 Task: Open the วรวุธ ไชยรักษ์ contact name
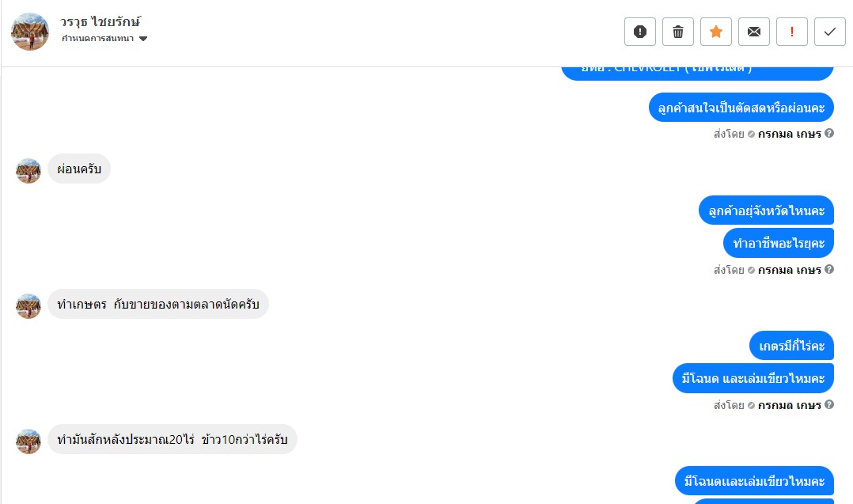[100, 21]
